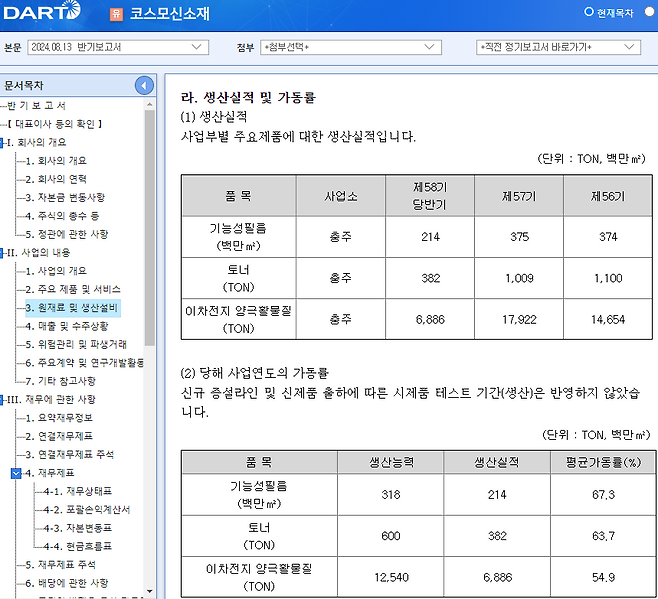Collapse the 4. 재무제표 tree node
The height and width of the screenshot is (599, 658).
[x=16, y=473]
